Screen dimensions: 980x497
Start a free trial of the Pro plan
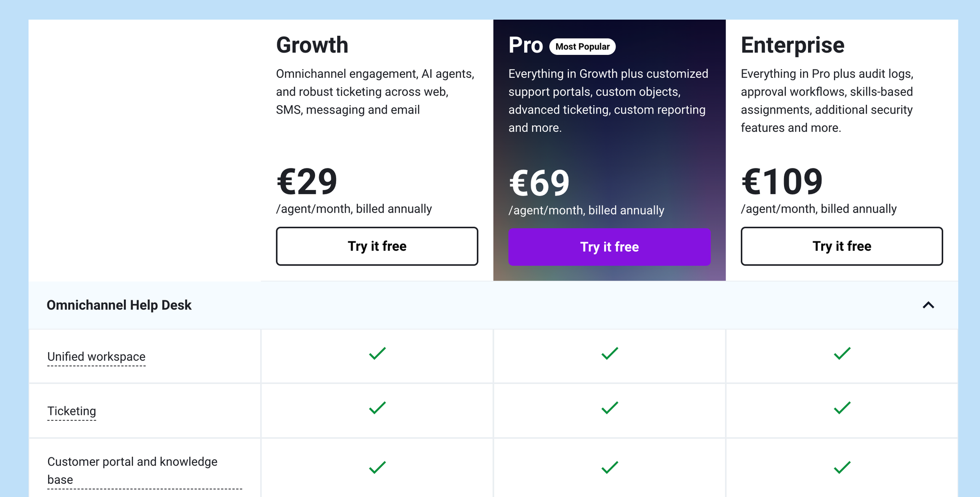click(x=609, y=247)
